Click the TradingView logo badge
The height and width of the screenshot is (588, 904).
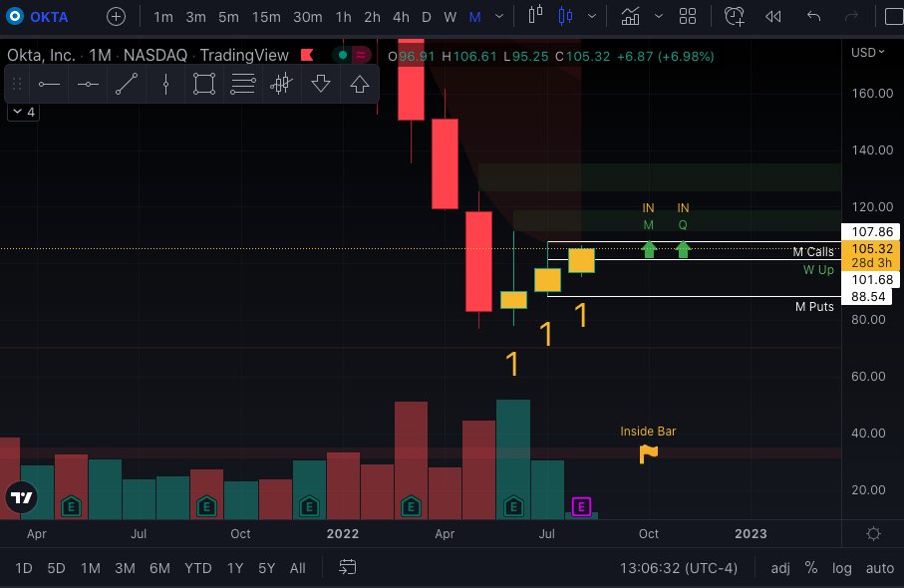coord(21,497)
